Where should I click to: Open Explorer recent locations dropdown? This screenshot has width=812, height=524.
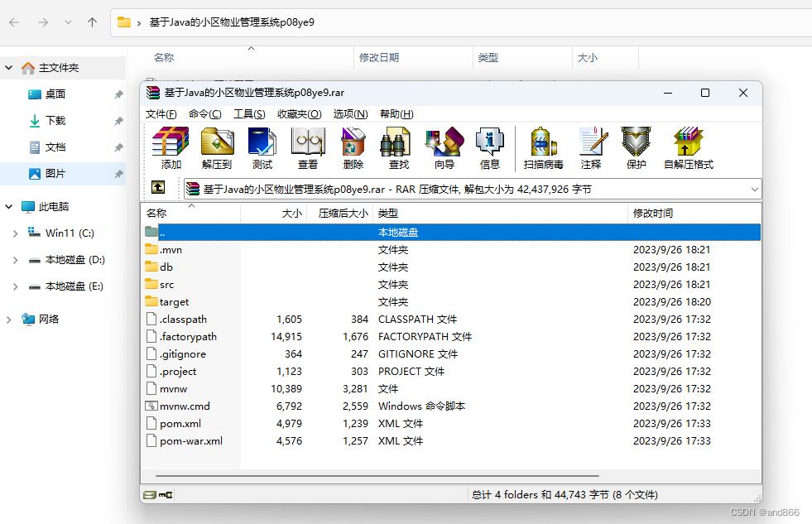tap(68, 22)
